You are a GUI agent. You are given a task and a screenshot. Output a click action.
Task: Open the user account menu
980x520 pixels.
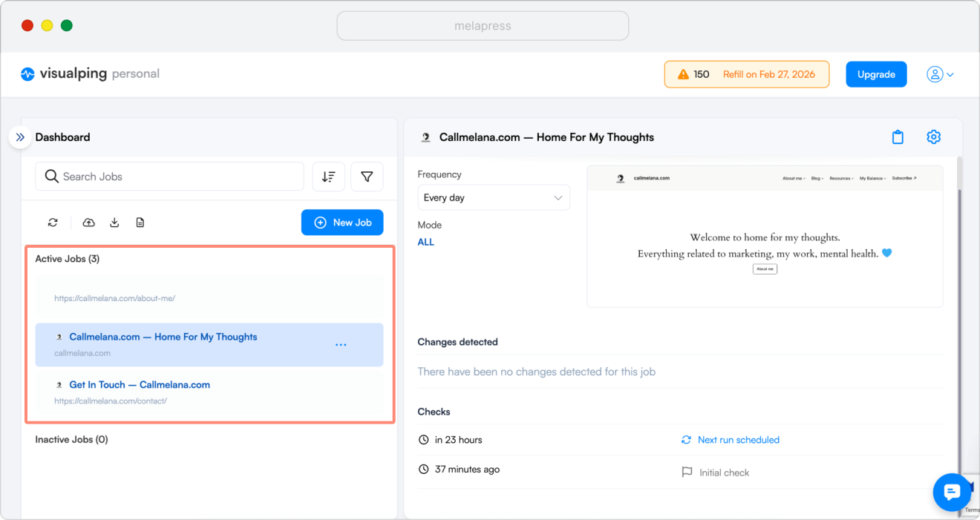[x=940, y=74]
